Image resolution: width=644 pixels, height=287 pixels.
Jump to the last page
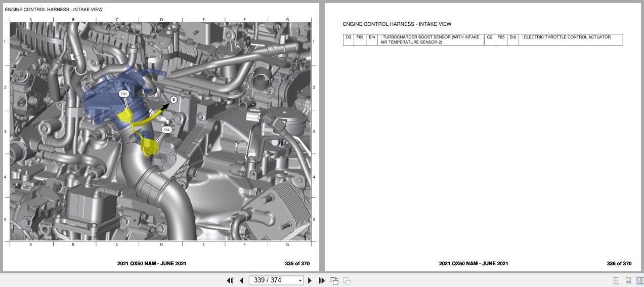click(x=321, y=280)
